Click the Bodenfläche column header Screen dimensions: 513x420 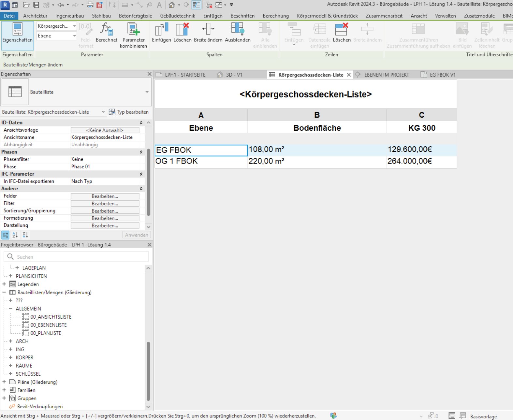(x=317, y=128)
